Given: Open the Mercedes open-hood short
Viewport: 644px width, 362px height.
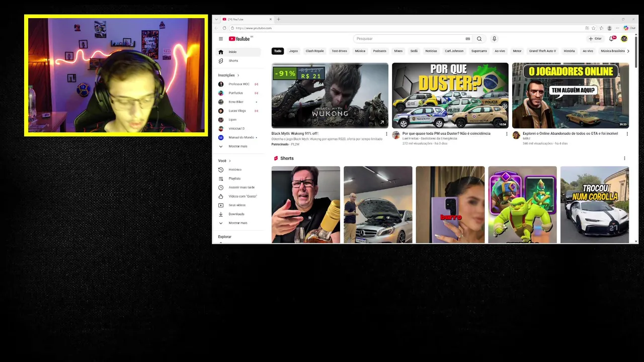Looking at the screenshot, I should click(378, 205).
